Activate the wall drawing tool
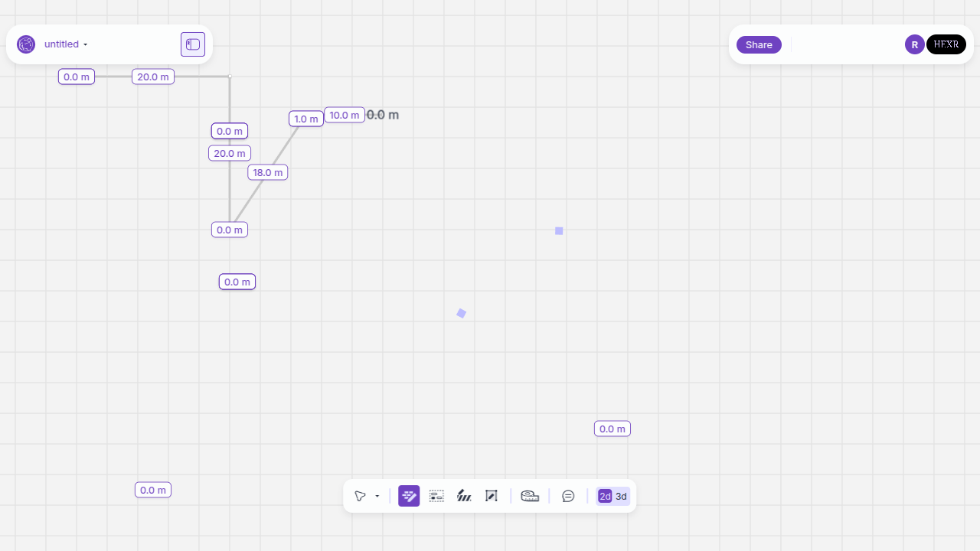Viewport: 980px width, 551px height. (x=409, y=496)
